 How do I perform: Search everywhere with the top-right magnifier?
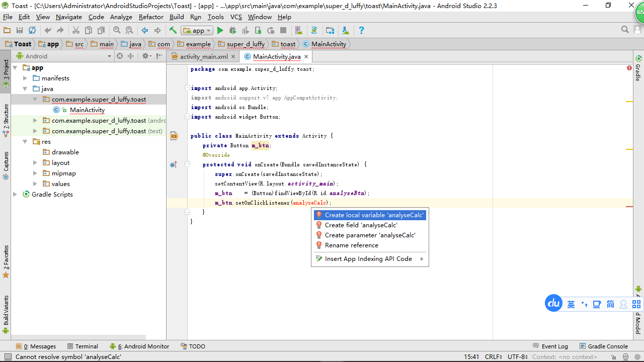click(625, 30)
